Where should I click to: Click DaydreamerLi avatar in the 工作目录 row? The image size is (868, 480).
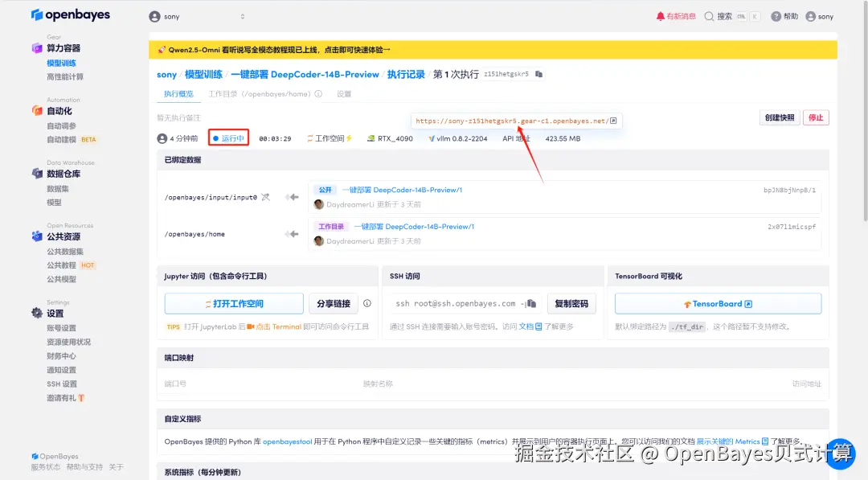click(319, 241)
